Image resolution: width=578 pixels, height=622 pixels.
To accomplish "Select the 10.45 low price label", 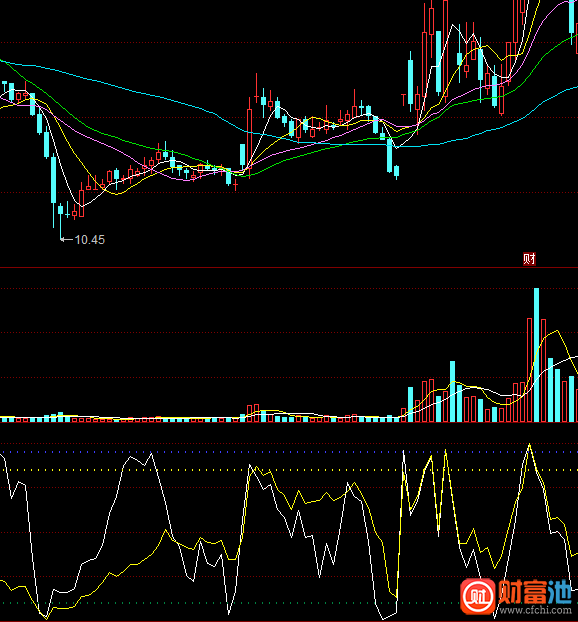I will click(x=90, y=240).
